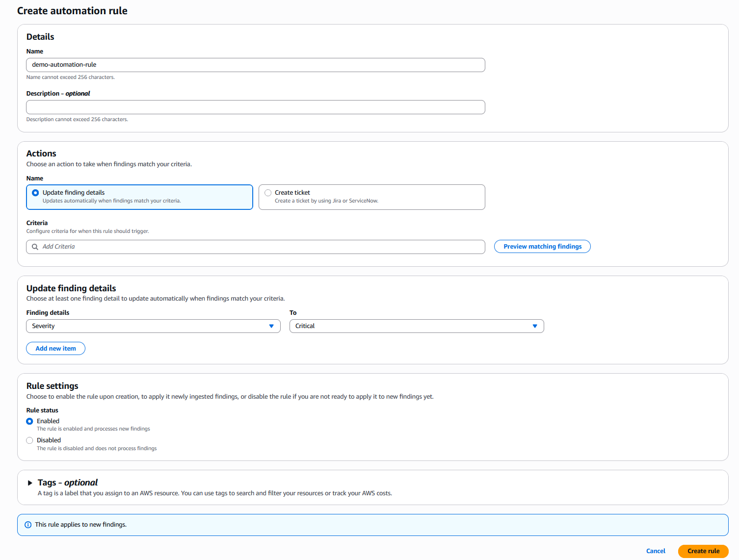739x560 pixels.
Task: Select the Update finding details radio option
Action: (35, 193)
